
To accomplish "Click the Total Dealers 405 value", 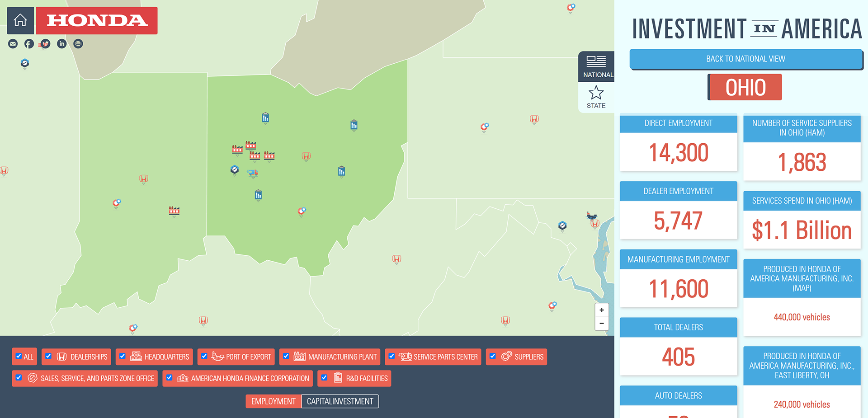I will 679,357.
